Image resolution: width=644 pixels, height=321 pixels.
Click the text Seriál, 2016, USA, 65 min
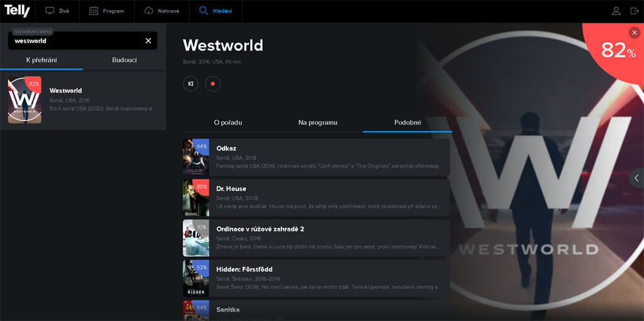coord(212,62)
